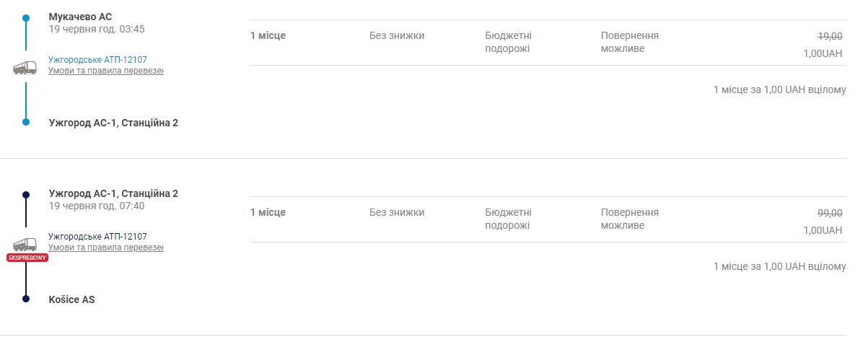The height and width of the screenshot is (337, 868).
Task: Click the first trip's Бюджетні подорожі fare label
Action: (x=508, y=42)
